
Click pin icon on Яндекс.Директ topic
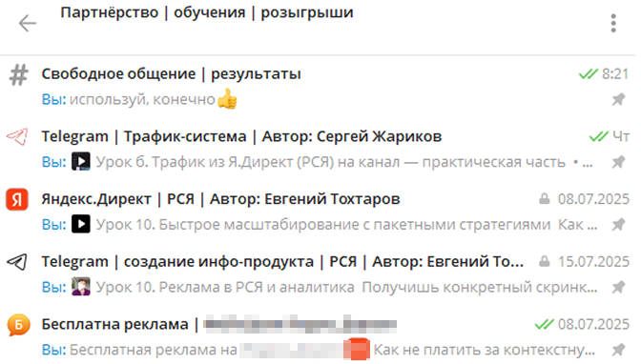(x=618, y=224)
